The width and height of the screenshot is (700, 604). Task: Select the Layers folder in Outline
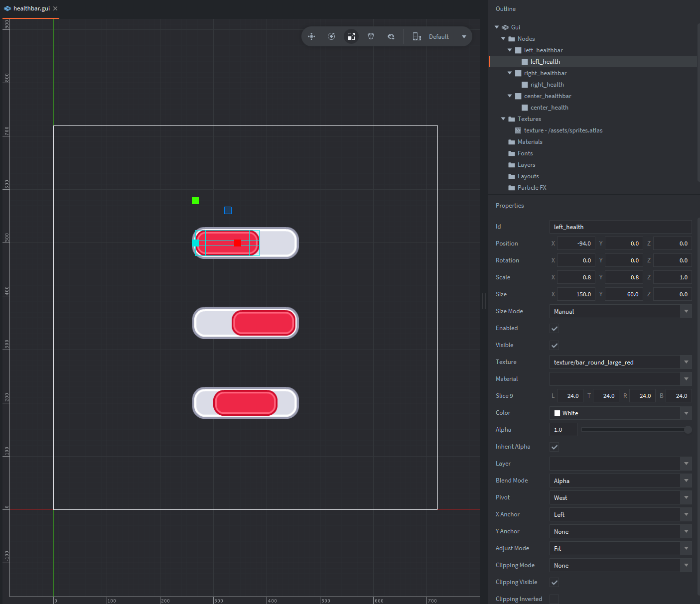coord(526,165)
